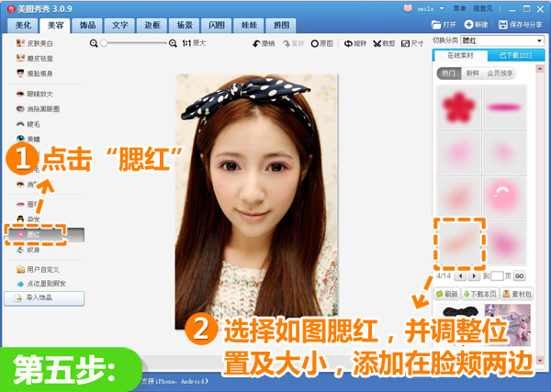Download this page with 下载本页

pos(479,294)
